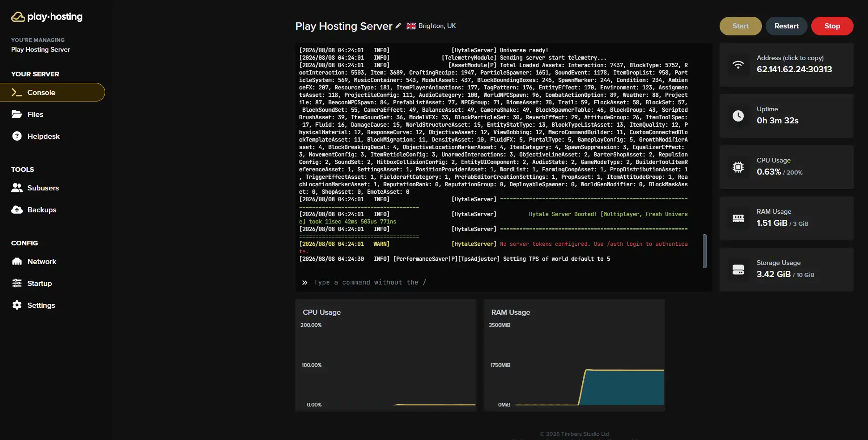
Task: Click the drive icon in Storage Usage card
Action: click(x=738, y=270)
